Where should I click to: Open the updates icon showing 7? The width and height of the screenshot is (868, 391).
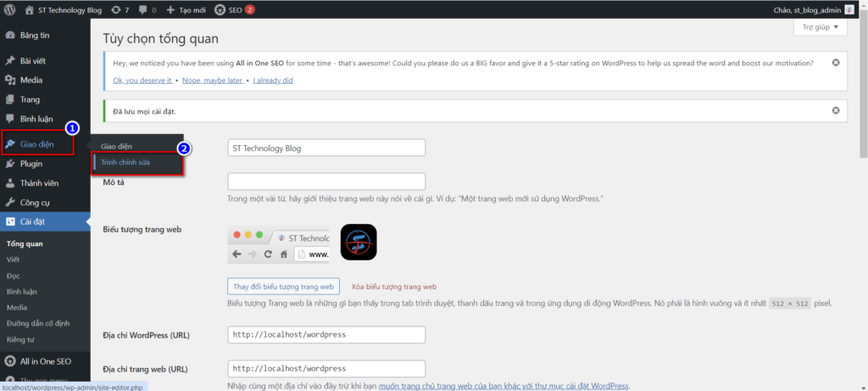pyautogui.click(x=120, y=9)
